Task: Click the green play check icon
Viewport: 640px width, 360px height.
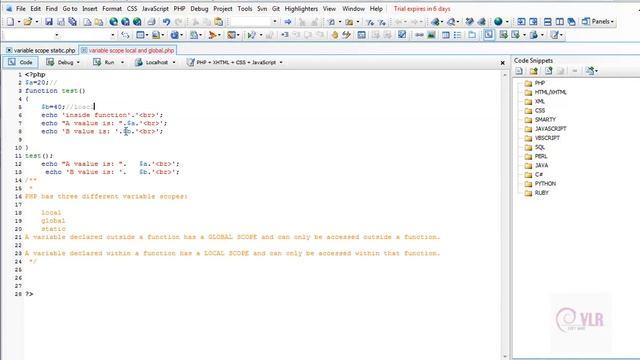Action: 251,36
